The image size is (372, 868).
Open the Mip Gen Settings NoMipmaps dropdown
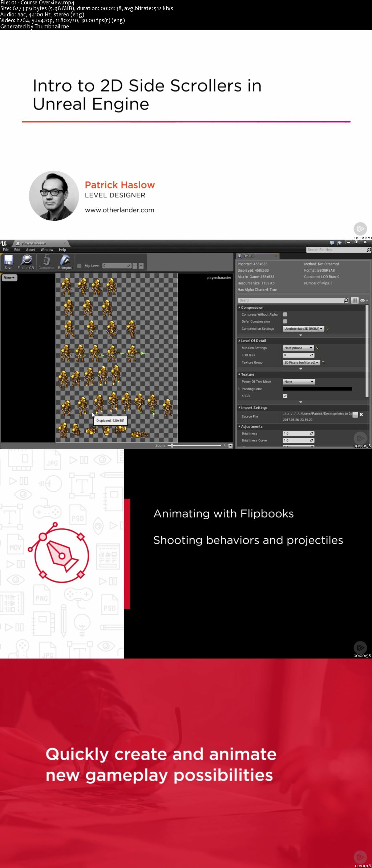coord(298,348)
